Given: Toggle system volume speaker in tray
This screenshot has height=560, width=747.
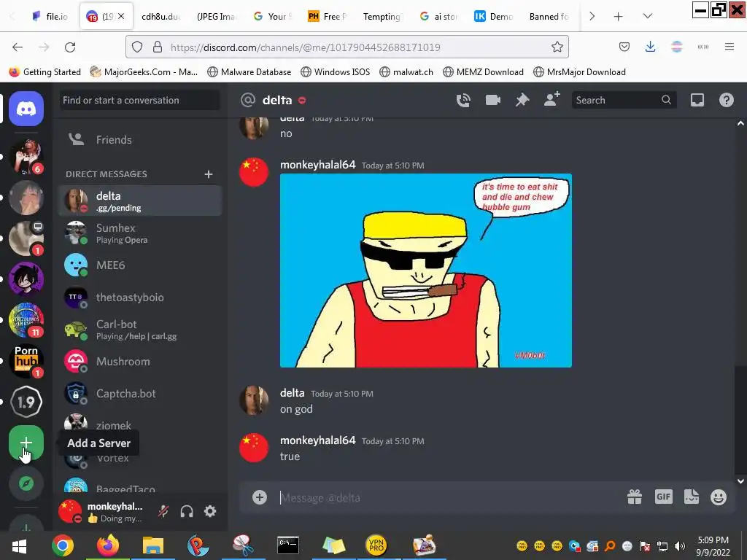Looking at the screenshot, I should (x=680, y=546).
